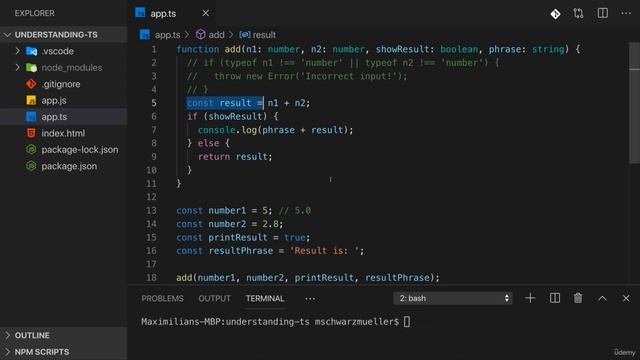
Task: Click line number 5 in the gutter
Action: coord(153,103)
